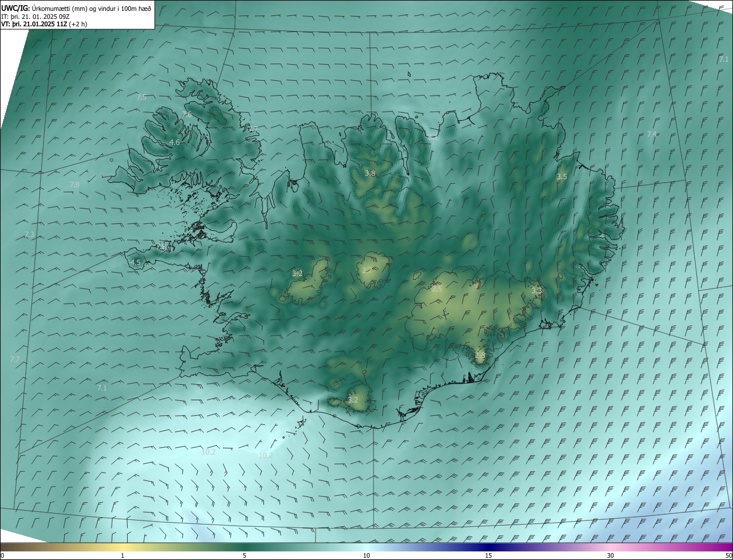This screenshot has width=733, height=560.
Task: Click the 4.6 value label over the Westfjords
Action: 175,142
